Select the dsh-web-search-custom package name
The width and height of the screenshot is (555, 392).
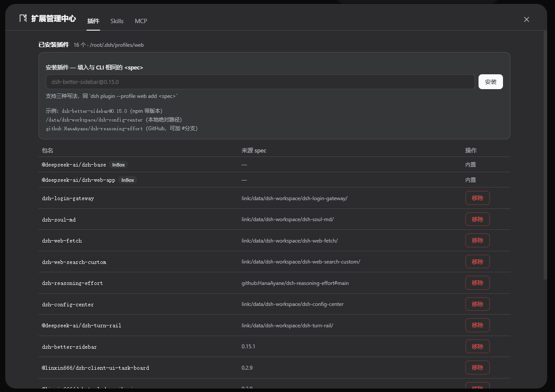click(x=74, y=262)
